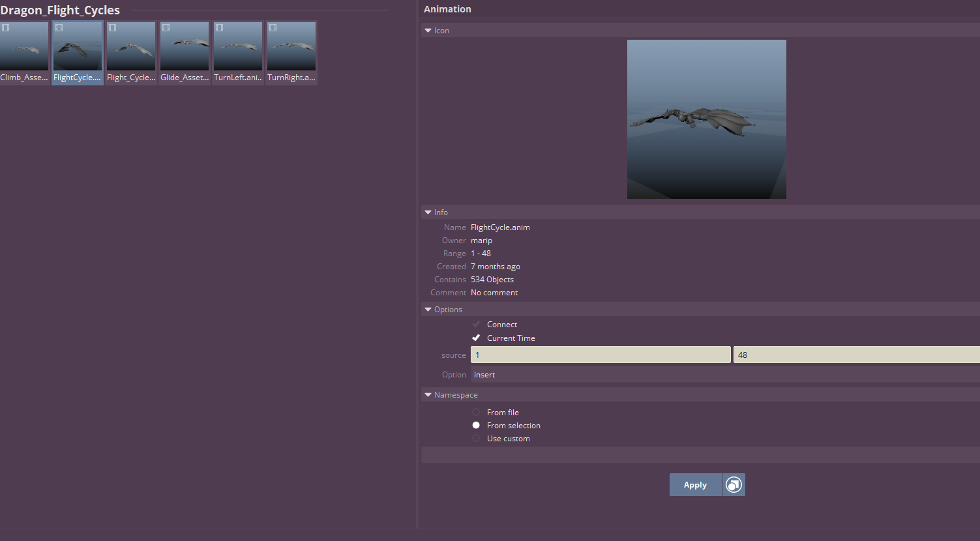Collapse the Icon section
This screenshot has width=980, height=541.
pyautogui.click(x=428, y=31)
